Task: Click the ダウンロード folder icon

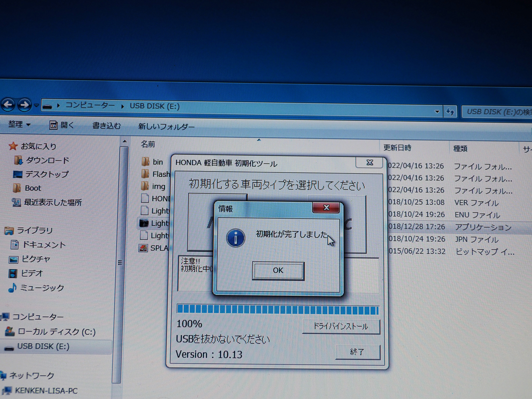Action: coord(18,160)
